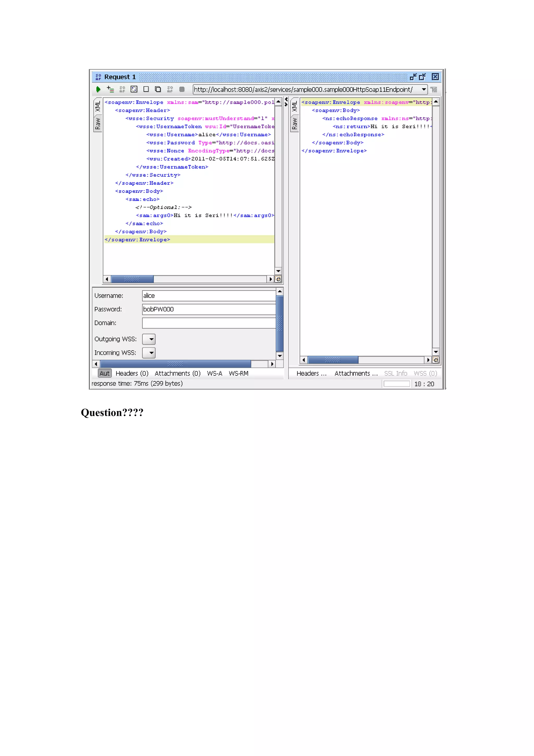Click the request editor horizontal scrollbar thumb
This screenshot has width=534, height=756.
pyautogui.click(x=132, y=279)
